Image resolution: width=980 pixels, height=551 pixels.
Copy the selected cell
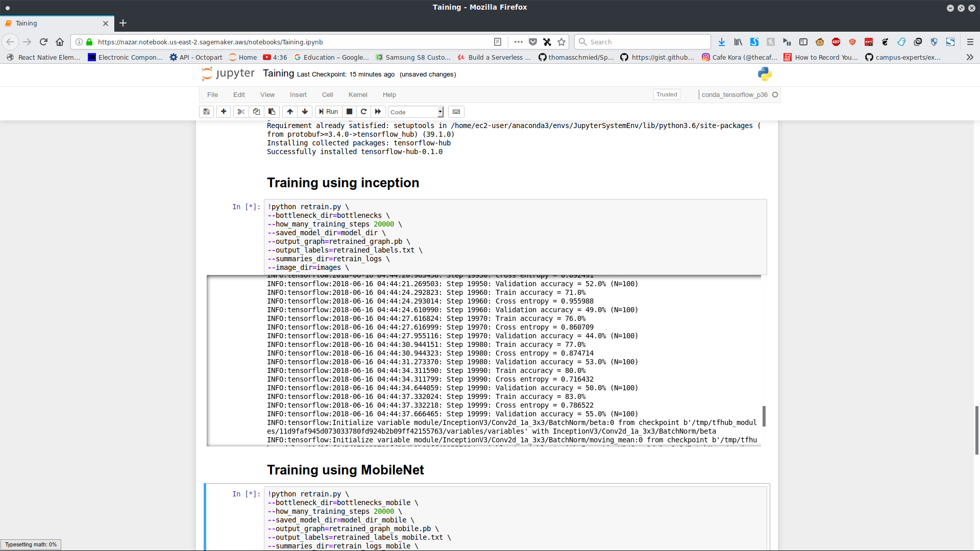[256, 112]
